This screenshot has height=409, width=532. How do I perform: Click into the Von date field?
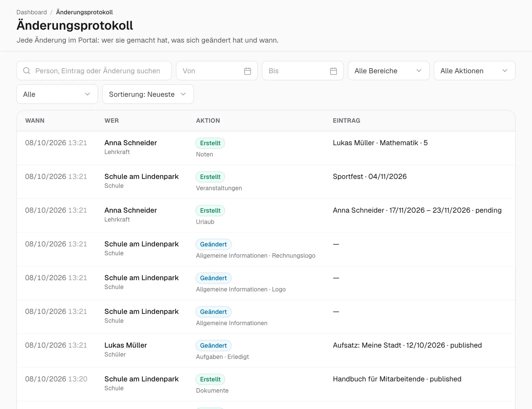(x=217, y=71)
